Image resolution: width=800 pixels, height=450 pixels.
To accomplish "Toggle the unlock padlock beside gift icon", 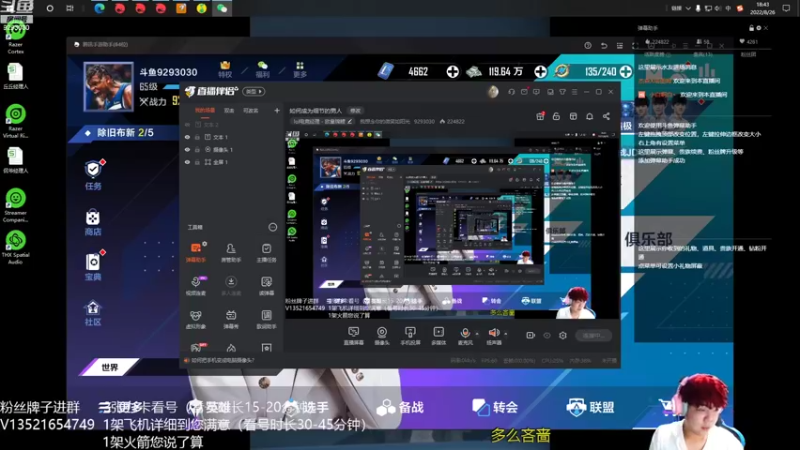I will click(x=556, y=116).
